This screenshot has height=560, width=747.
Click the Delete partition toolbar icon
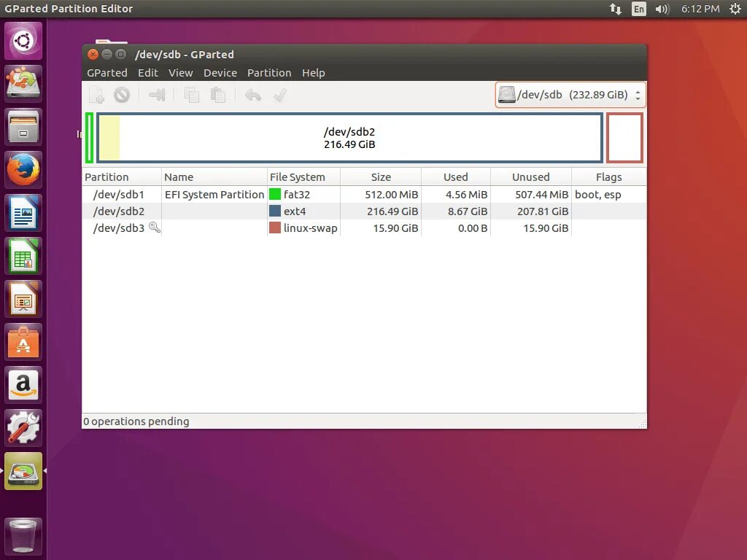[122, 96]
